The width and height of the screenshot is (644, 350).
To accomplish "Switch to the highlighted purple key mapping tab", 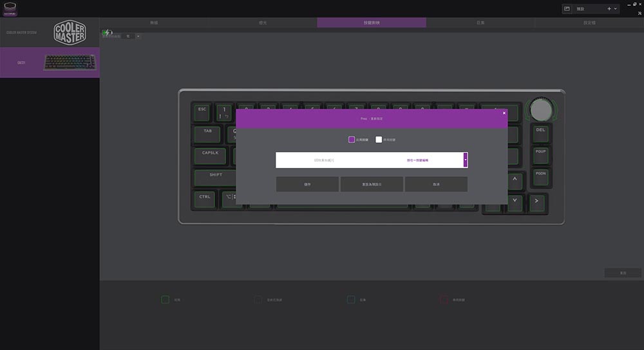I will (x=372, y=23).
